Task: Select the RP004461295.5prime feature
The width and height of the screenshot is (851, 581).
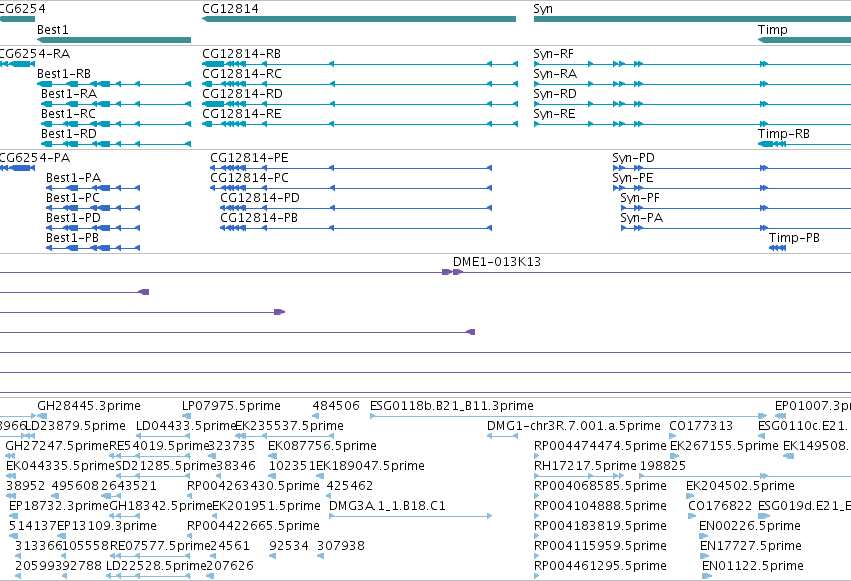Action: point(537,576)
